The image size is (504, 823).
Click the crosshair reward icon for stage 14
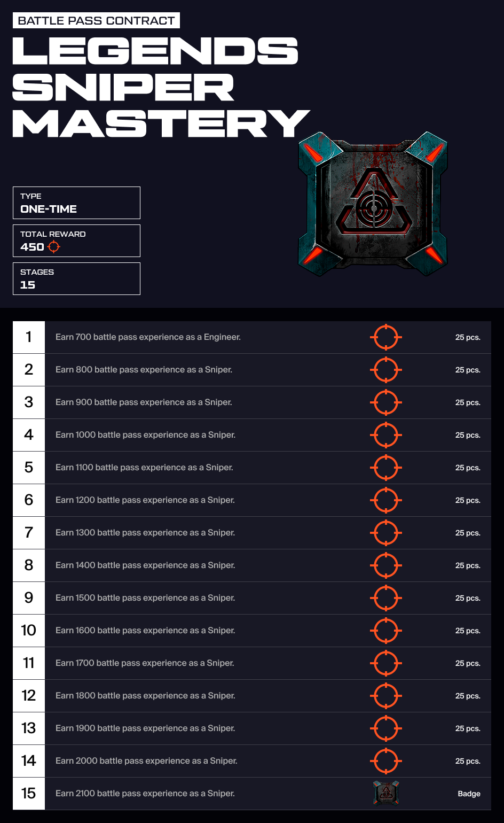coord(386,761)
